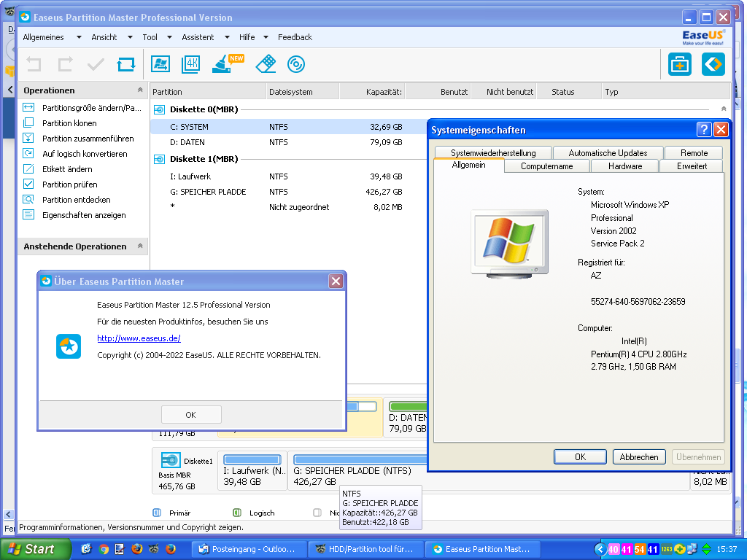Open the Migrate OS tool icon
The width and height of the screenshot is (747, 560).
tap(160, 64)
